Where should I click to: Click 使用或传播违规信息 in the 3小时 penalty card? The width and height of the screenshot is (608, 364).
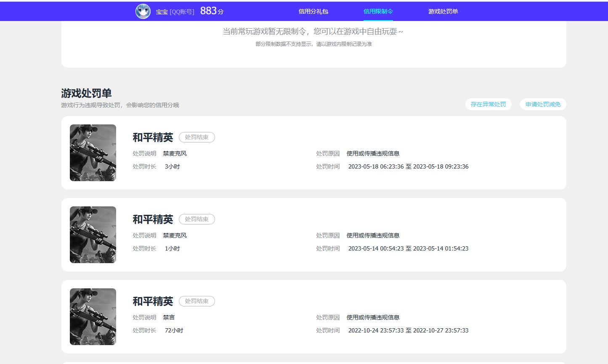coord(373,153)
